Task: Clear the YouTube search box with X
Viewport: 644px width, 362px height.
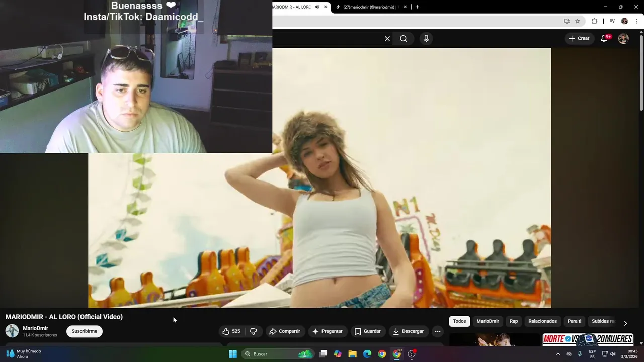Action: coord(387,39)
